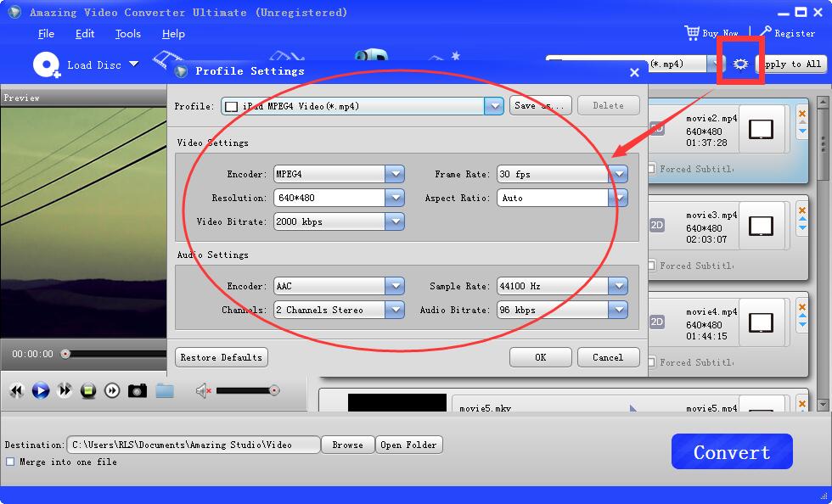
Task: Remove movie3.mp4 with its orange X
Action: [x=802, y=210]
